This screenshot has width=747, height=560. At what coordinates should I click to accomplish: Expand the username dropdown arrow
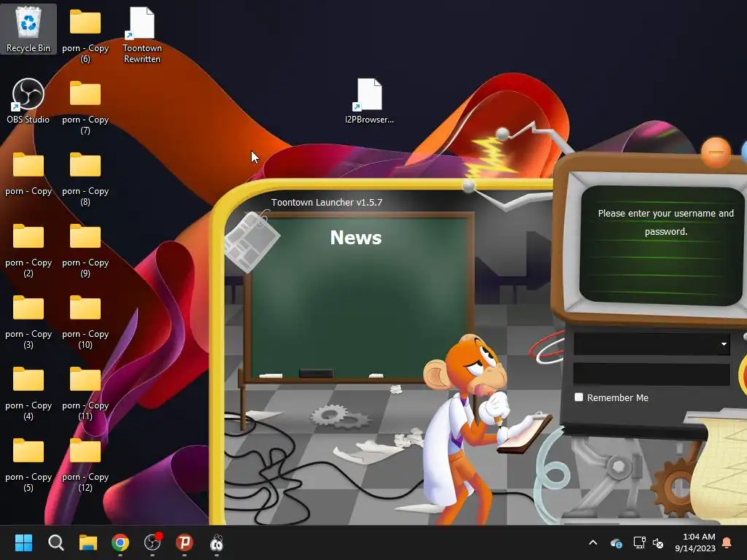pyautogui.click(x=724, y=344)
